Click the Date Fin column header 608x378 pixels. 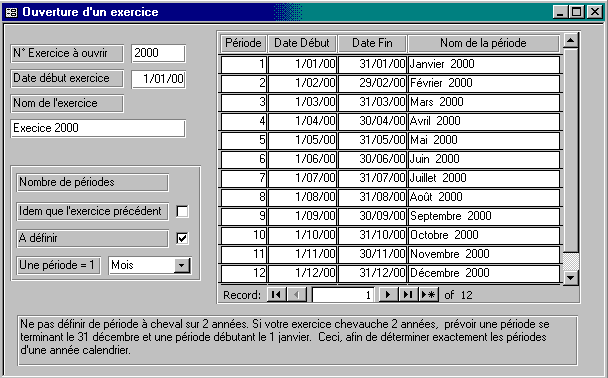(372, 43)
